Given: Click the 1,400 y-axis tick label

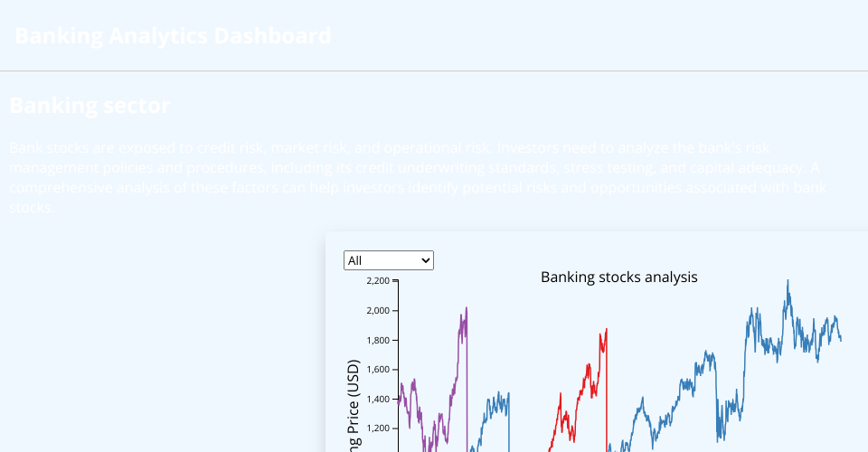Looking at the screenshot, I should coord(378,399).
